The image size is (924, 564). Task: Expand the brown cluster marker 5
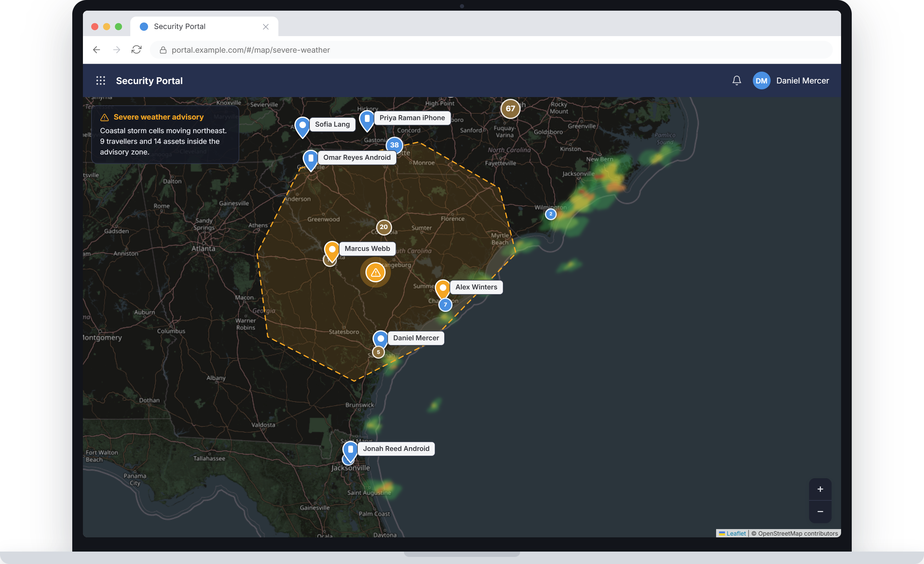[378, 352]
